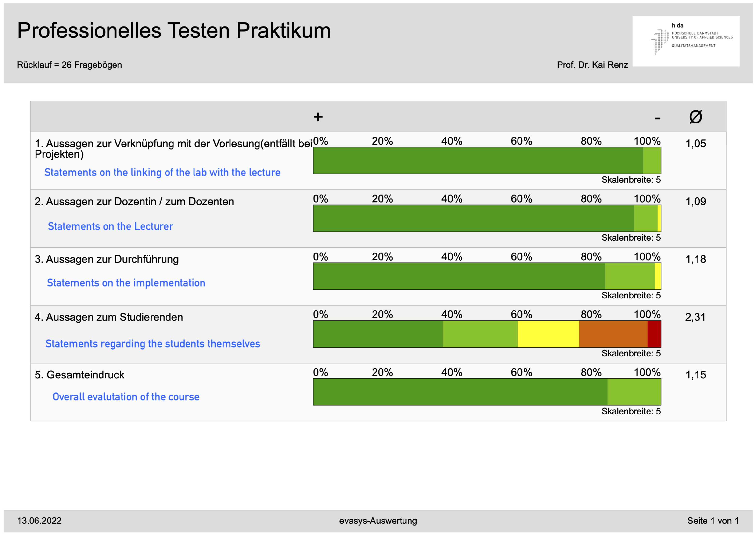The width and height of the screenshot is (756, 537).
Task: Click the date 13.06.2022 in footer
Action: tap(39, 521)
